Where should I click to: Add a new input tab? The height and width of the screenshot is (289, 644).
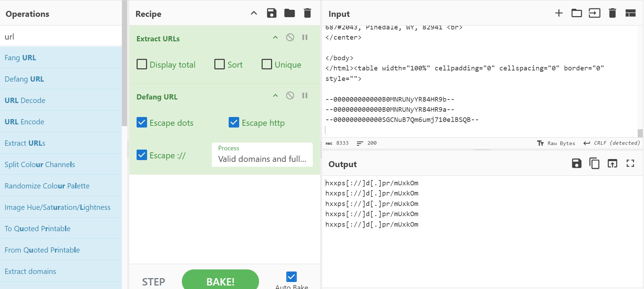(559, 13)
